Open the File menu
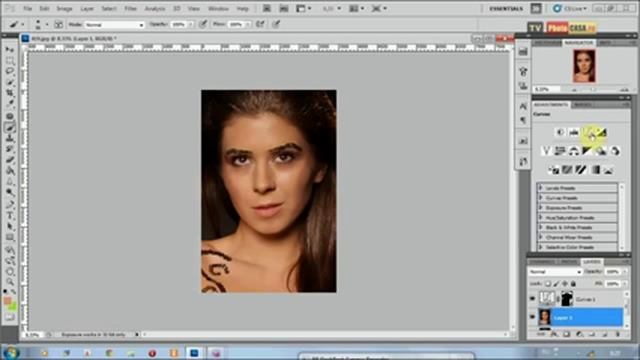The height and width of the screenshot is (360, 640). (x=27, y=8)
